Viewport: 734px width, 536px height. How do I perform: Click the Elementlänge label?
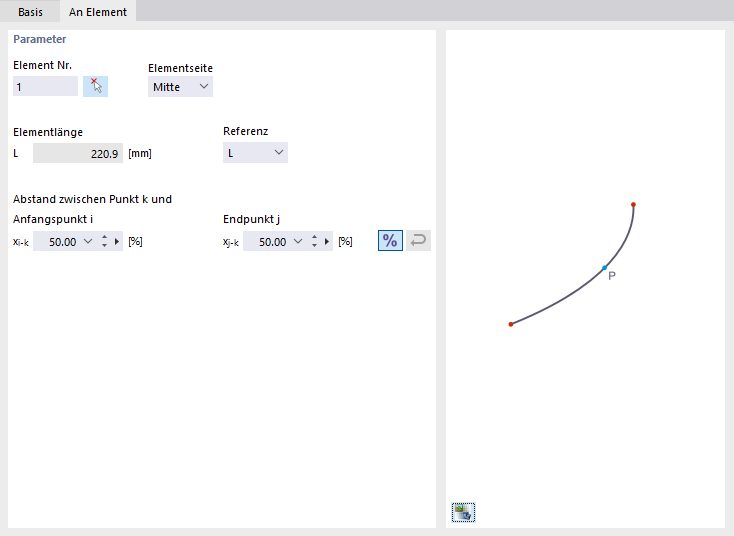pos(48,132)
